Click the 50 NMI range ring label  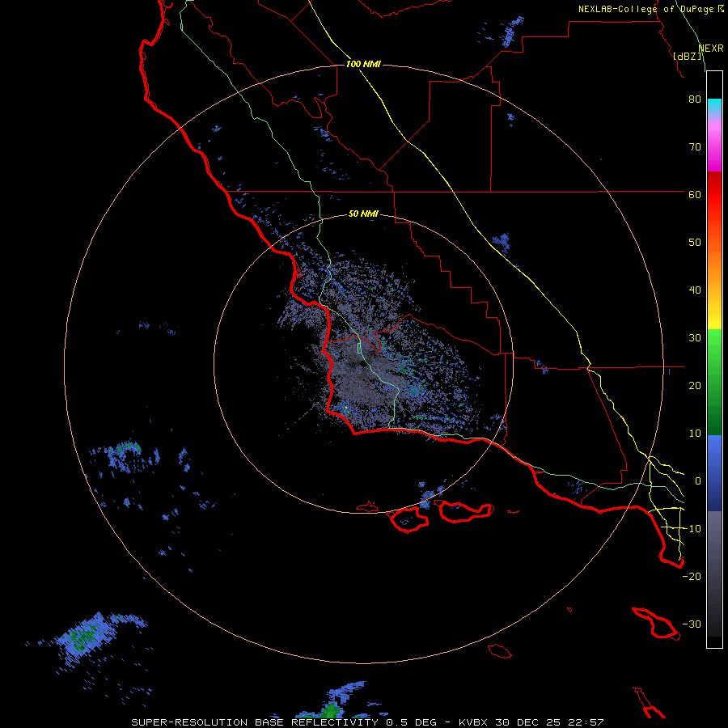pos(363,214)
